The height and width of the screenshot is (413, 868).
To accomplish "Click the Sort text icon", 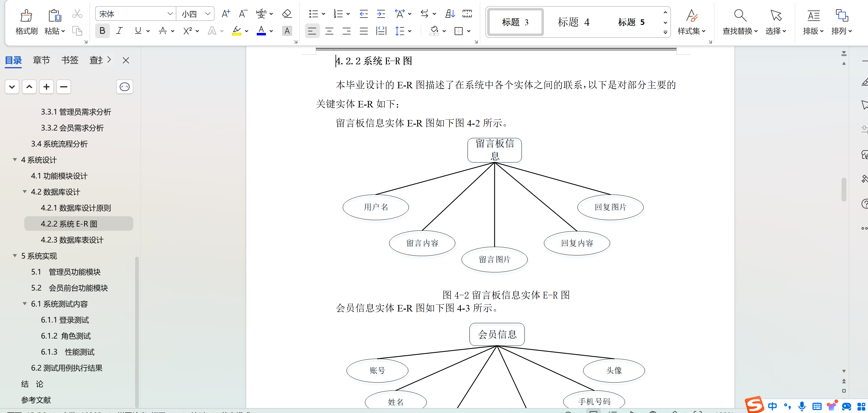I will (450, 14).
